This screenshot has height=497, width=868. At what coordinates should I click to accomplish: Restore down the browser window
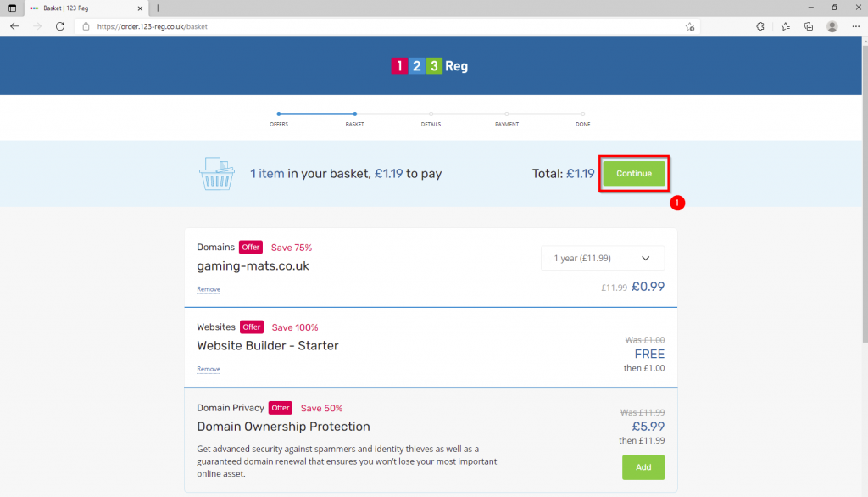coord(835,8)
